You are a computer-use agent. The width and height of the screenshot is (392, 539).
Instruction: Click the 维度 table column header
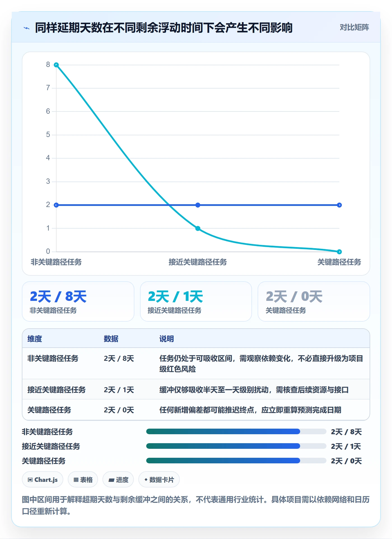(x=35, y=339)
